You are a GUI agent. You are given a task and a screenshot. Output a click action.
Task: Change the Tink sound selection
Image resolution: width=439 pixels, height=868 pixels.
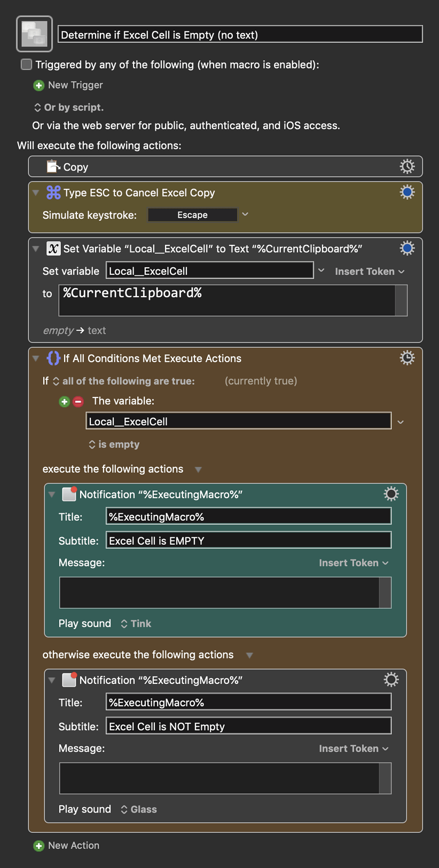point(136,624)
